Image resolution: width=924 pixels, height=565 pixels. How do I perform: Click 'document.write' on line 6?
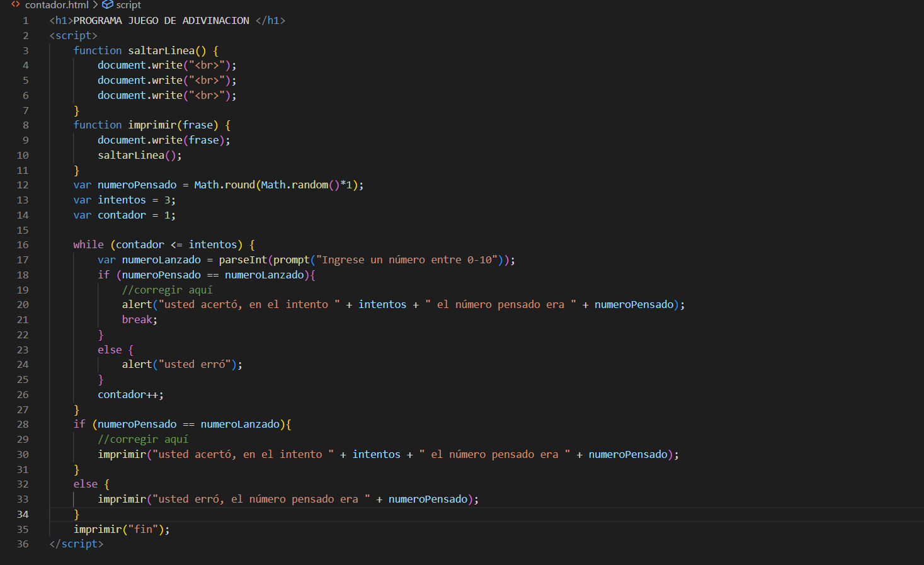(140, 96)
